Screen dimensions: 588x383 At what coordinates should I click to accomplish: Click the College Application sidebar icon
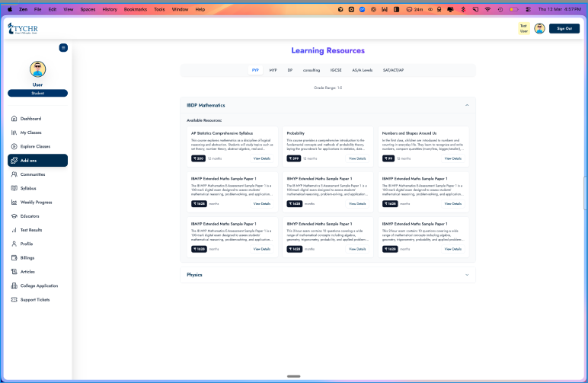click(x=14, y=286)
